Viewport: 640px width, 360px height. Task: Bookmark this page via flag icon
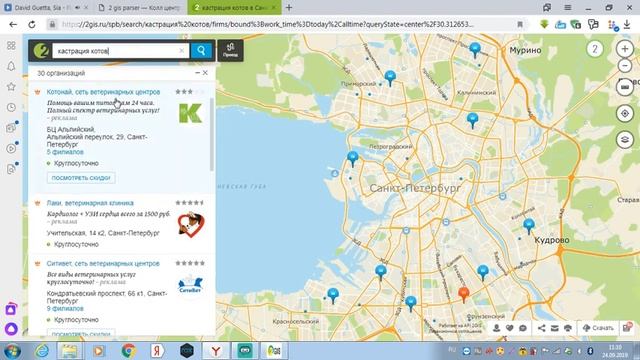coord(520,24)
